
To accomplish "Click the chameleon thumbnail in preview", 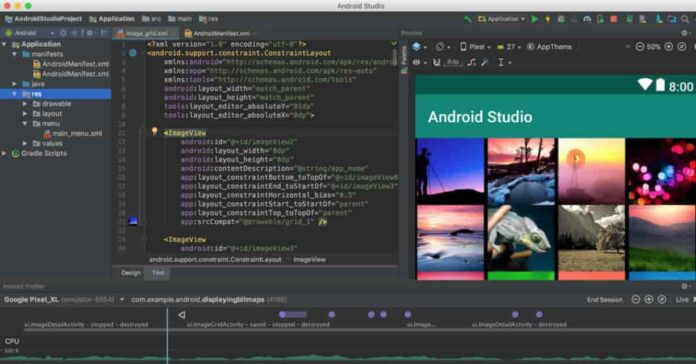I will pos(521,239).
